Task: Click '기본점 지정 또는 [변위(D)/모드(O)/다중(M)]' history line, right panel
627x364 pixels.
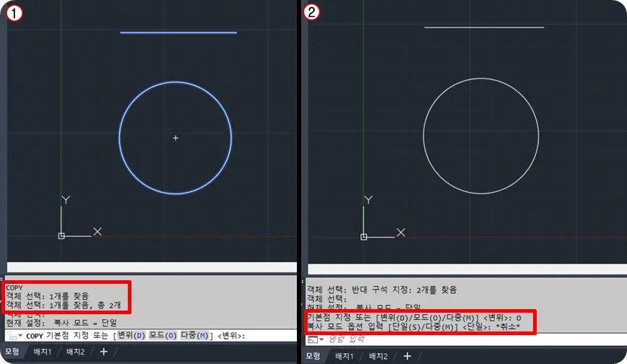Action: tap(415, 318)
